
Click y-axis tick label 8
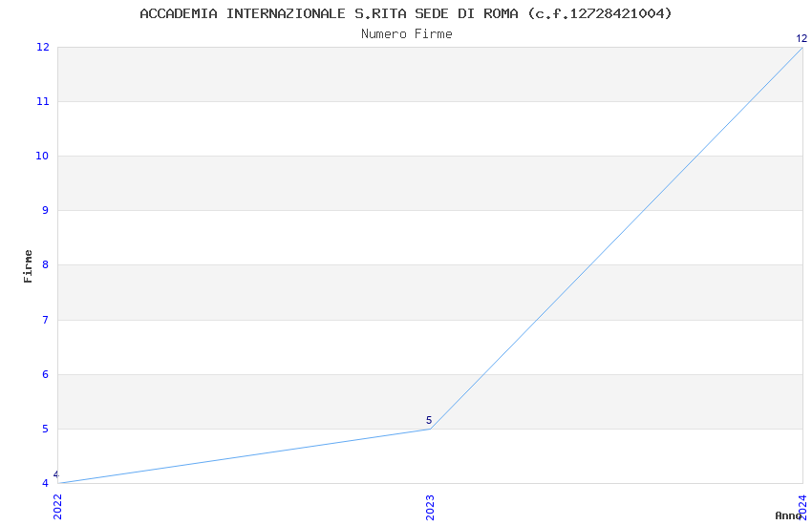pyautogui.click(x=46, y=264)
